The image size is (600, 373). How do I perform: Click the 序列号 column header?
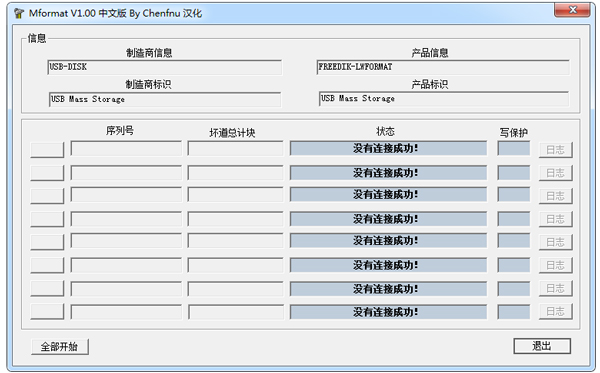click(x=120, y=131)
